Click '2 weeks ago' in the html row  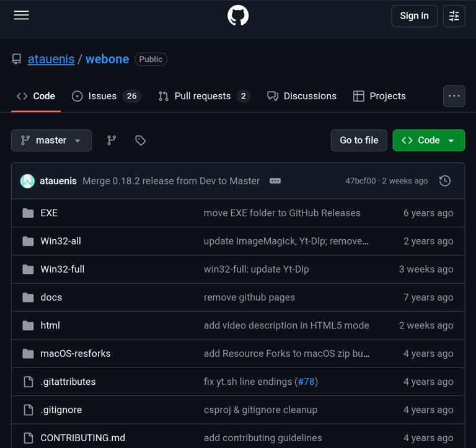(426, 325)
